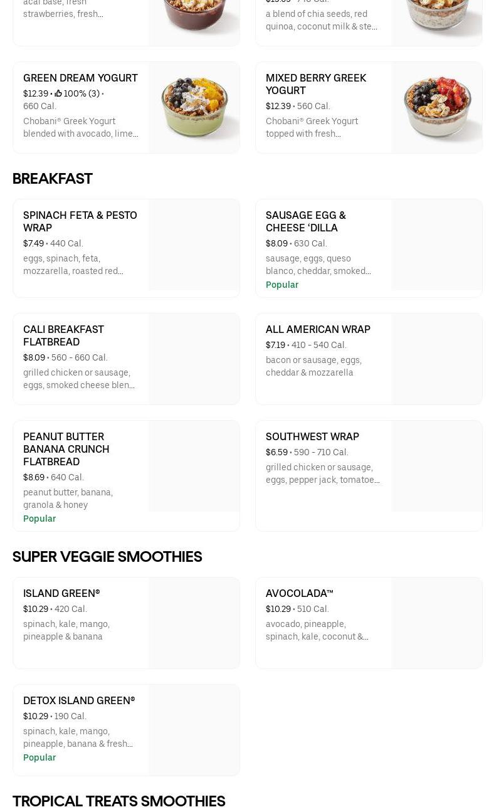Choose the Detox Island Green smoothie
This screenshot has height=812, width=504.
point(79,700)
